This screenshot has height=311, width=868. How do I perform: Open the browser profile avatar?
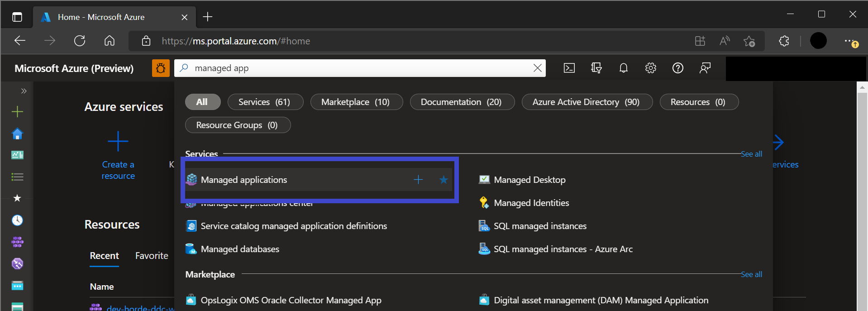pos(818,41)
